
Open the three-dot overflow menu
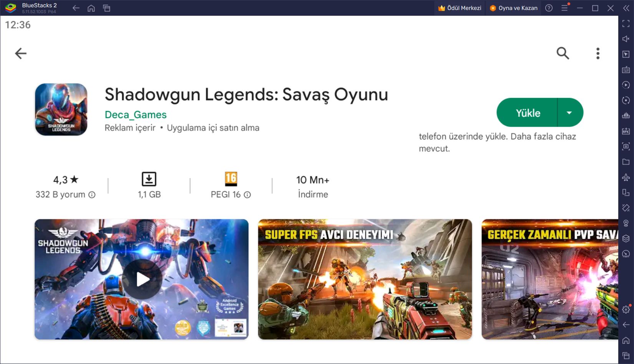(598, 53)
